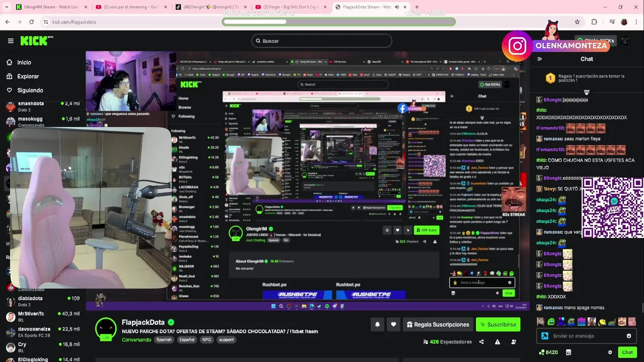Select the green blob emote in quick emotes
Viewport: 644px width, 362px height.
[551, 322]
